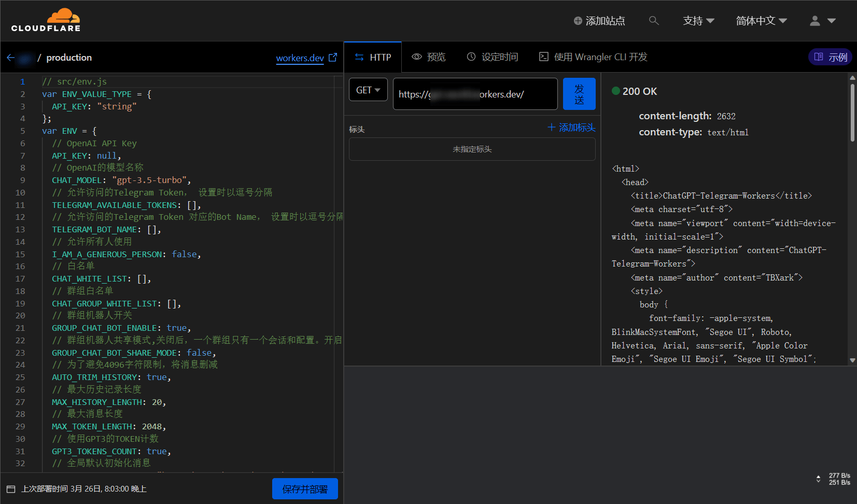Click the network speed up-down arrows indicator
The width and height of the screenshot is (857, 504).
[818, 479]
